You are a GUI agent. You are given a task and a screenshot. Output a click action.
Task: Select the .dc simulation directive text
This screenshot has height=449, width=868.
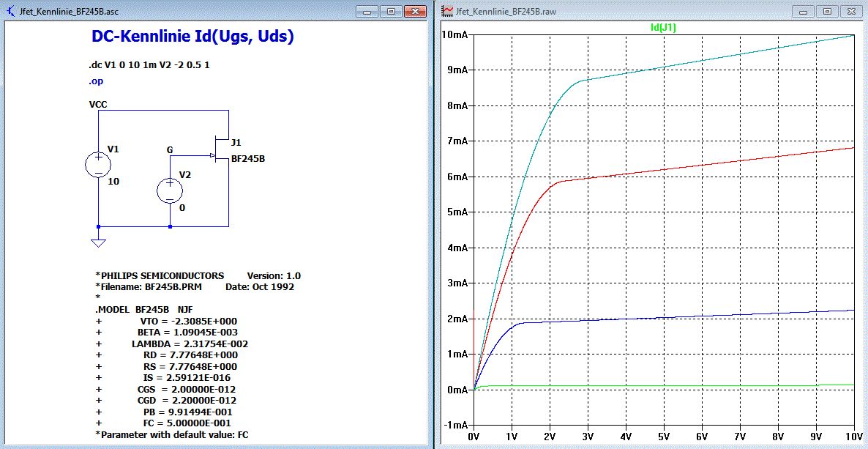click(149, 65)
